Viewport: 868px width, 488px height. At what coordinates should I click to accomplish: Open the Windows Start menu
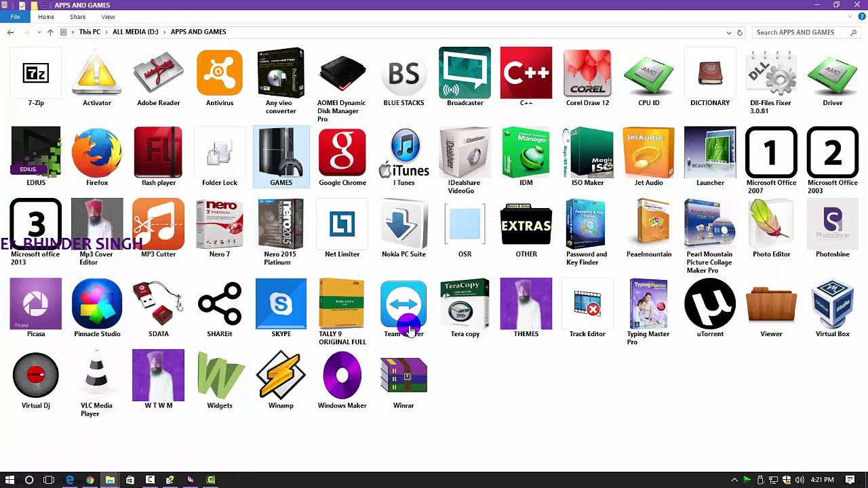tap(9, 480)
